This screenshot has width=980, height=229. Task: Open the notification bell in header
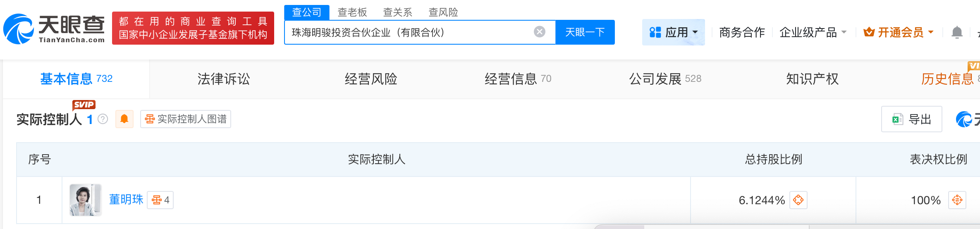(957, 32)
